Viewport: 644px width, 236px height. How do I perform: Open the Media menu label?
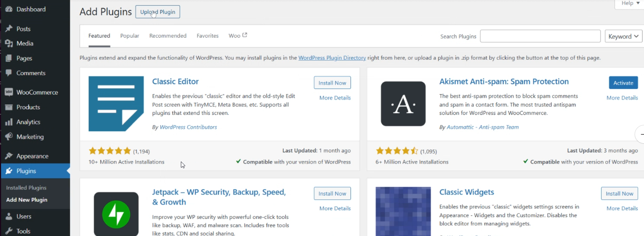(x=25, y=43)
